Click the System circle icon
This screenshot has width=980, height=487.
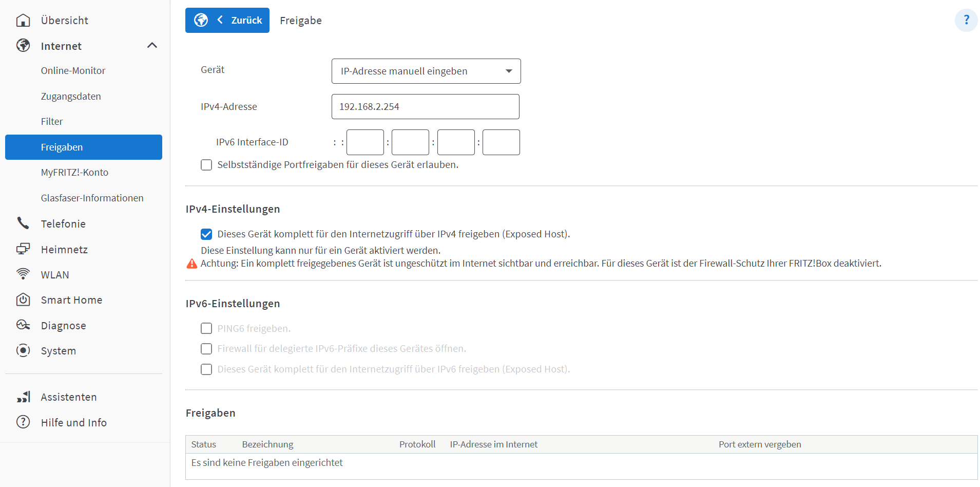pyautogui.click(x=23, y=350)
